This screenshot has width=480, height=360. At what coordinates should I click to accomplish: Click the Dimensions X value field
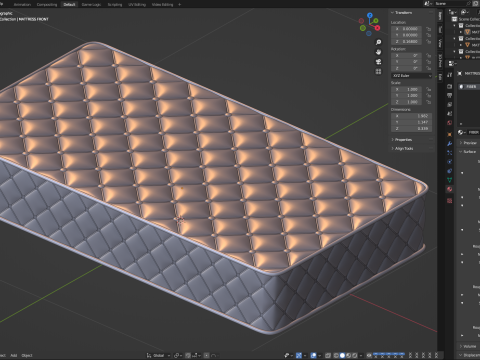coord(412,116)
